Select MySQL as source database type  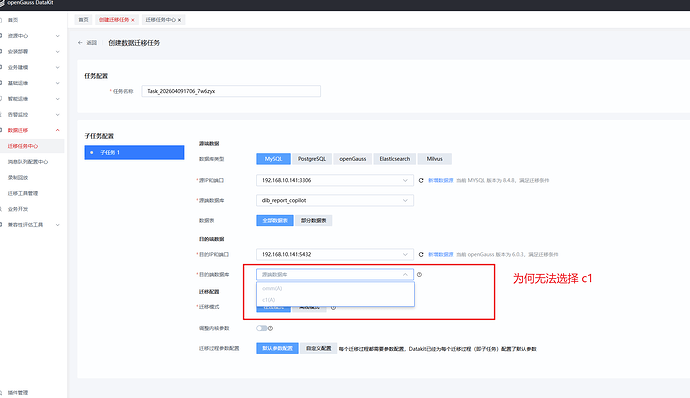point(273,159)
